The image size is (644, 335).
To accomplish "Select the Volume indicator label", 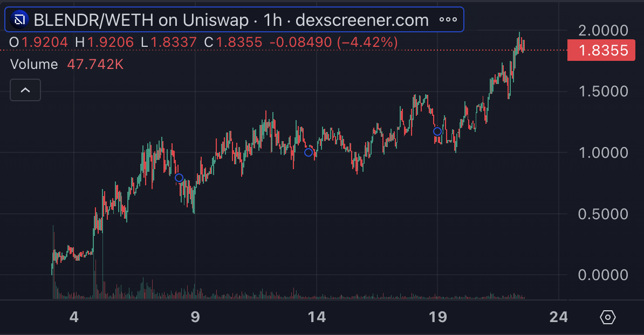I will point(34,65).
